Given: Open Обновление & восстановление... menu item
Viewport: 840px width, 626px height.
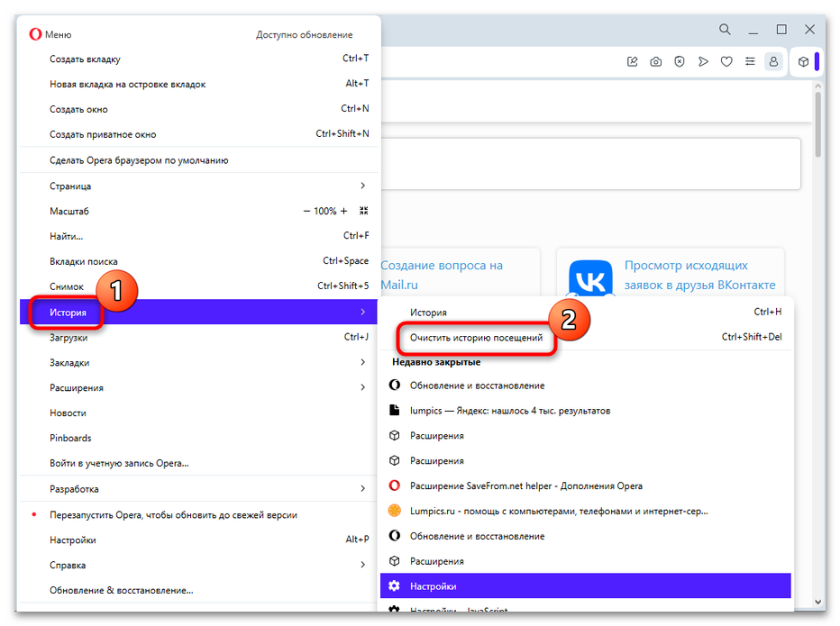Looking at the screenshot, I should [198, 590].
